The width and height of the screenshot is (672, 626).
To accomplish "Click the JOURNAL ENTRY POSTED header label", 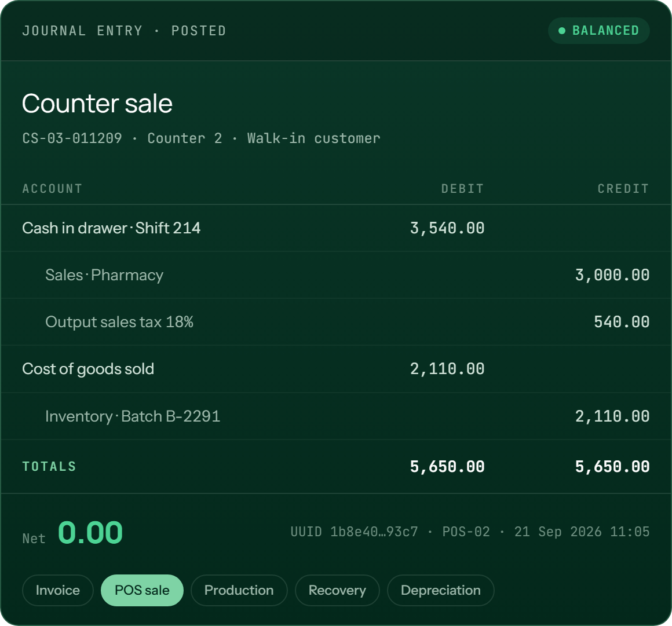I will point(124,31).
